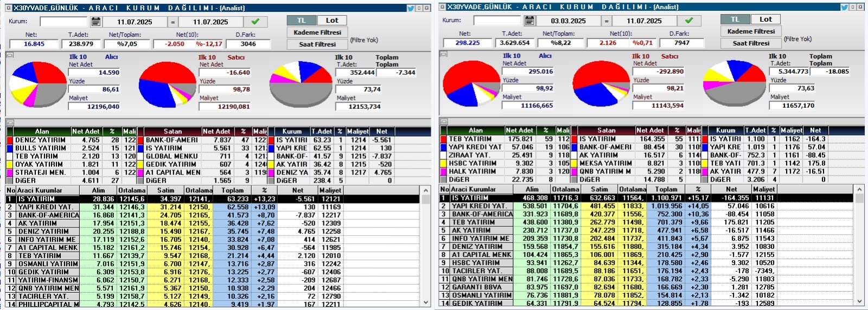Sort by Maliyet column in right window bottom table
Viewport: 868px width, 310px height.
point(764,189)
